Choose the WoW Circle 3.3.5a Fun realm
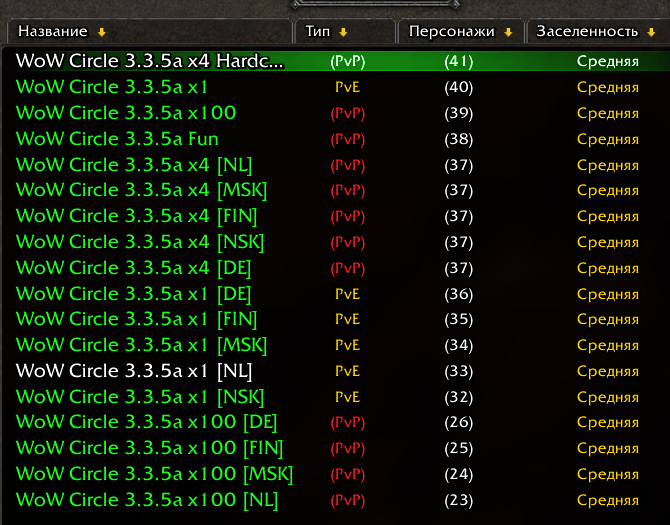Screen dimensions: 670x525 [x=117, y=139]
